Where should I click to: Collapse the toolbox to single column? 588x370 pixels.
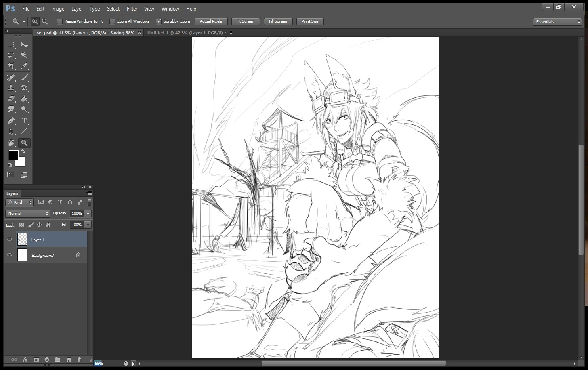pyautogui.click(x=7, y=31)
